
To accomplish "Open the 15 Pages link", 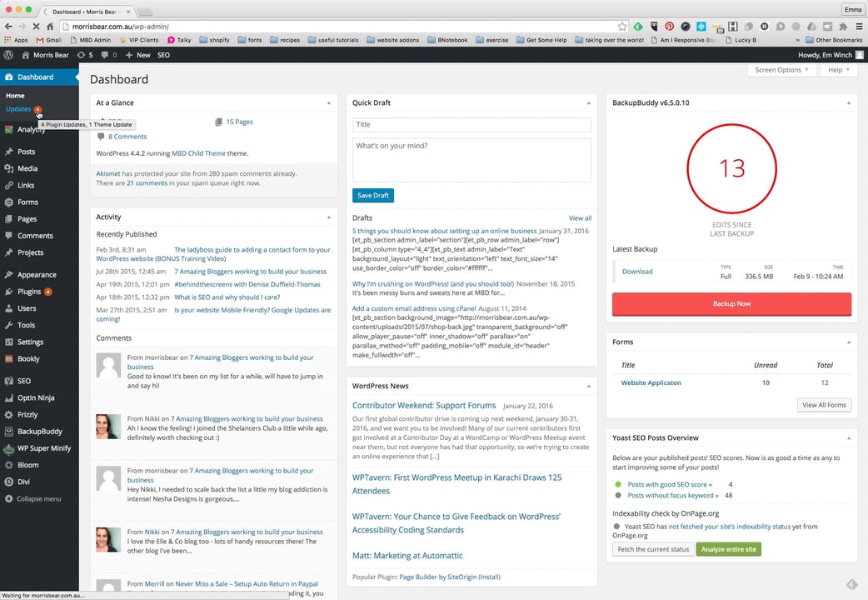I will (x=239, y=122).
